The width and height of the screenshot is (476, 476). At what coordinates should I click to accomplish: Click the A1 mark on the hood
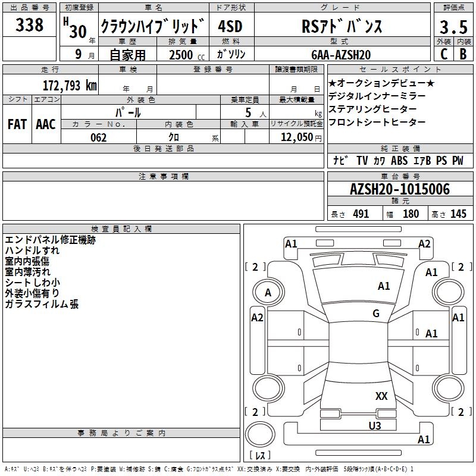(x=384, y=286)
